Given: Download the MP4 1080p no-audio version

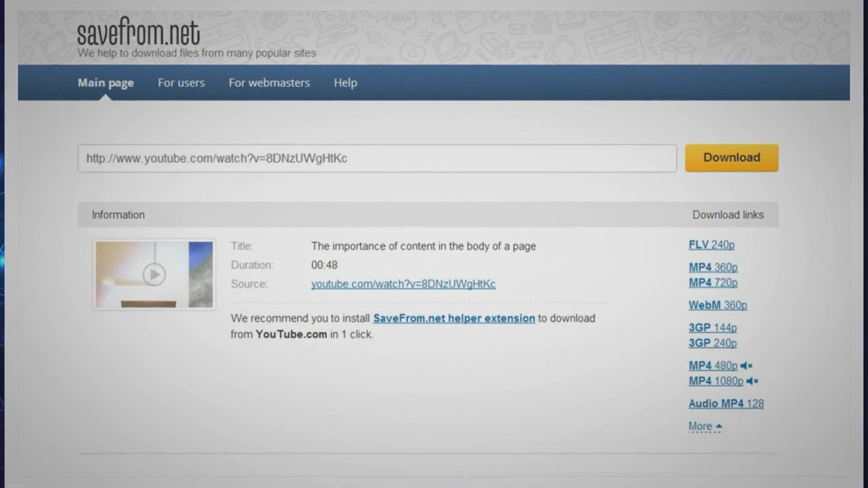Looking at the screenshot, I should pos(716,381).
